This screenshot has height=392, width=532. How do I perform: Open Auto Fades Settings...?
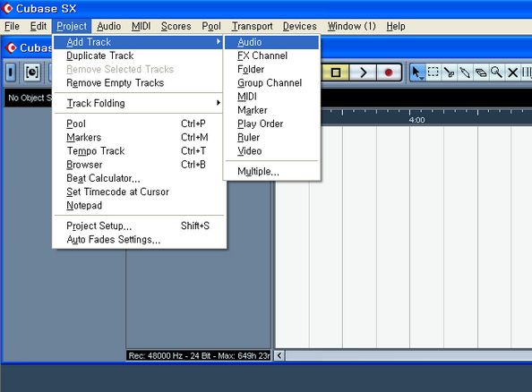[x=139, y=239]
